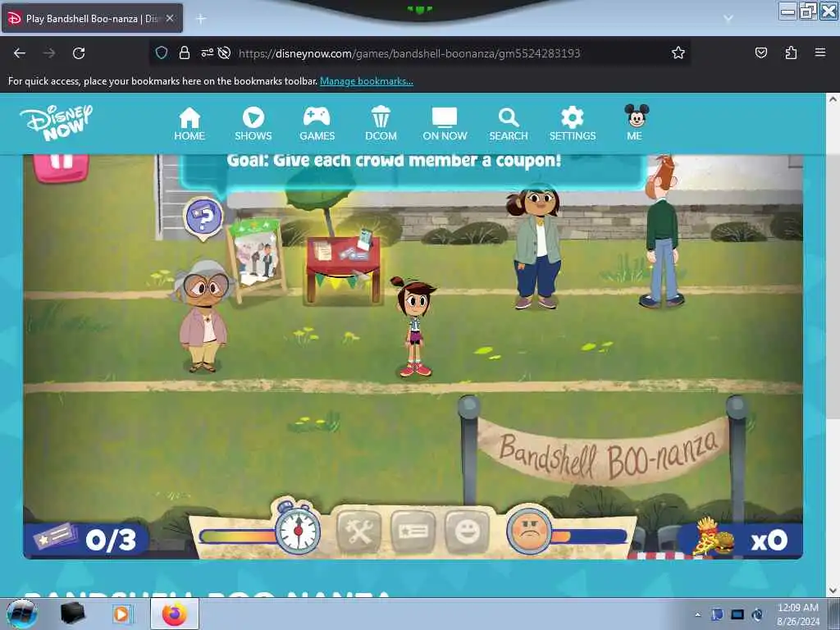This screenshot has width=840, height=630.
Task: Click the scrollbar down arrow
Action: pyautogui.click(x=833, y=591)
